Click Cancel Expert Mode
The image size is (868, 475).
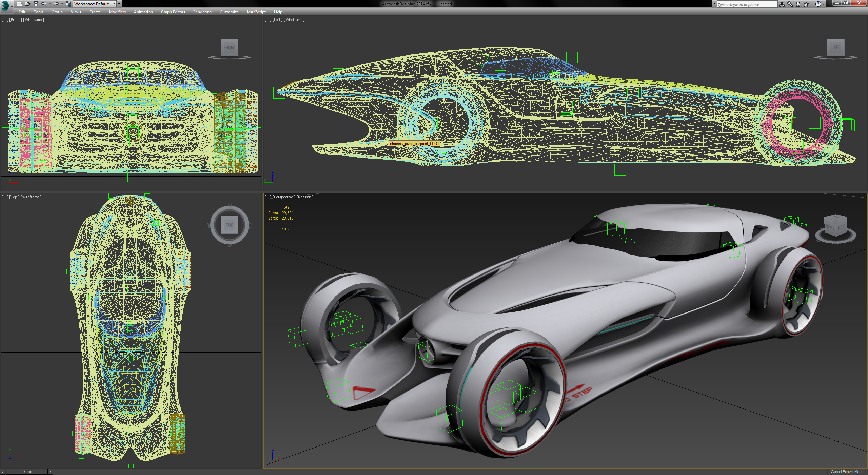click(846, 471)
